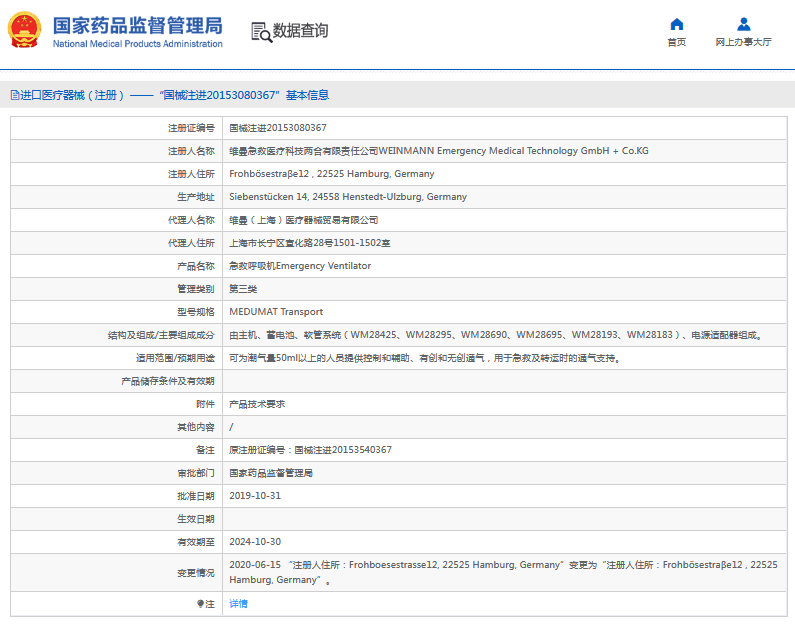The image size is (795, 624).
Task: Select MEDUMAT Transport model value
Action: 276,312
